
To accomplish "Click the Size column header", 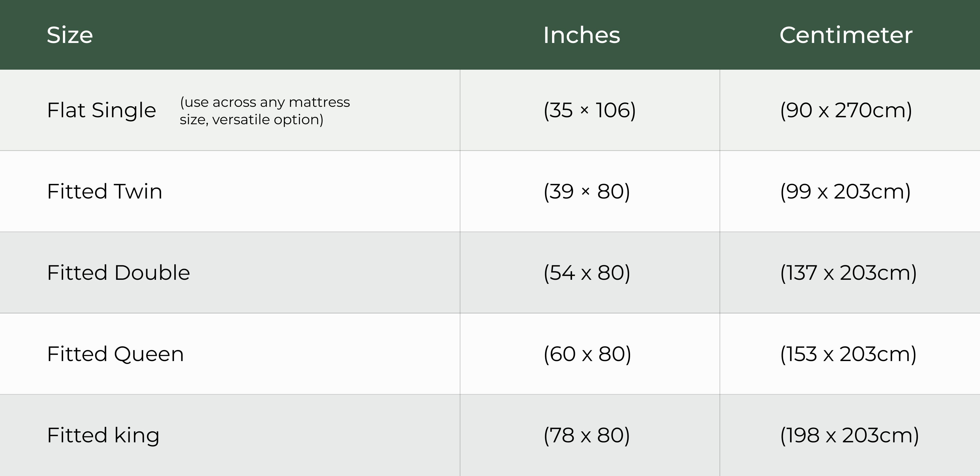I will tap(70, 35).
